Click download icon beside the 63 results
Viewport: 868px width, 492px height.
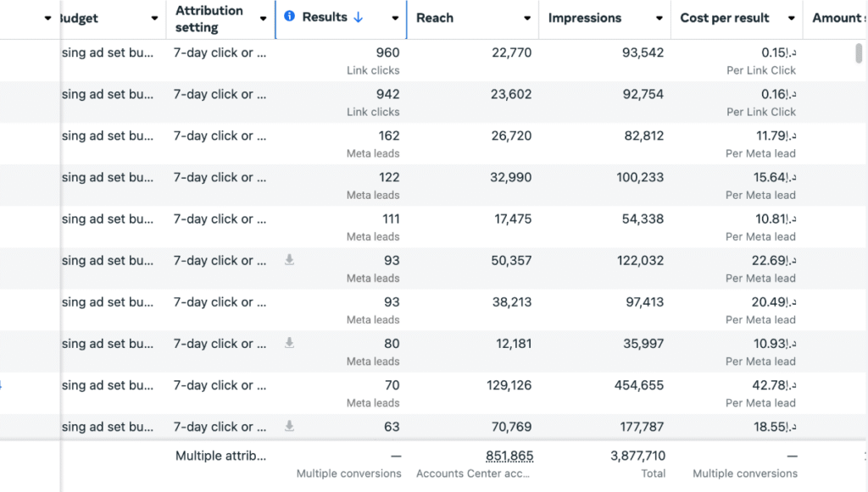(289, 426)
